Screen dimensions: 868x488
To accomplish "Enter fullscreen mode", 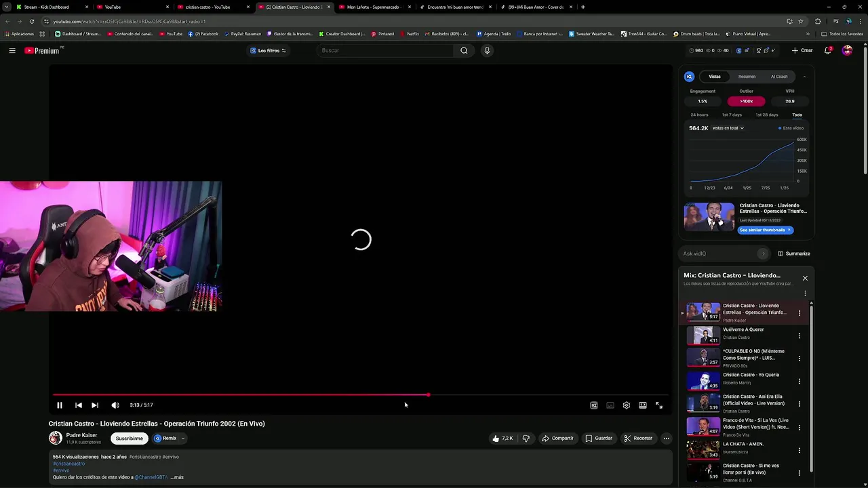I will pyautogui.click(x=658, y=405).
